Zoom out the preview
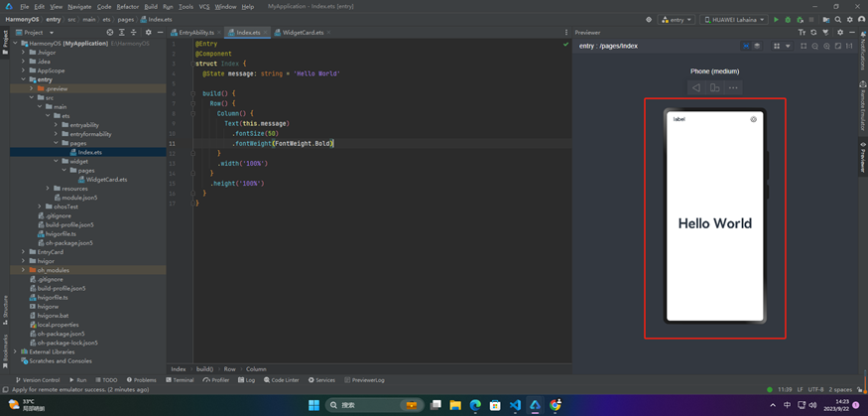Screen dimensions: 868x416 pyautogui.click(x=814, y=46)
